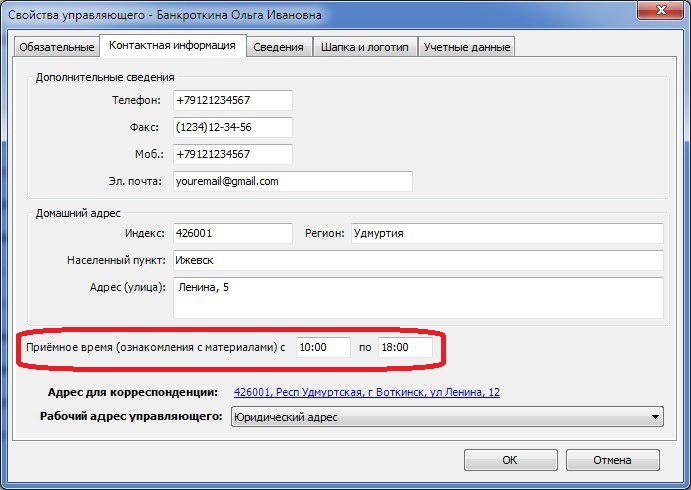The height and width of the screenshot is (490, 691).
Task: Select the Учетные данные tab
Action: pos(466,47)
